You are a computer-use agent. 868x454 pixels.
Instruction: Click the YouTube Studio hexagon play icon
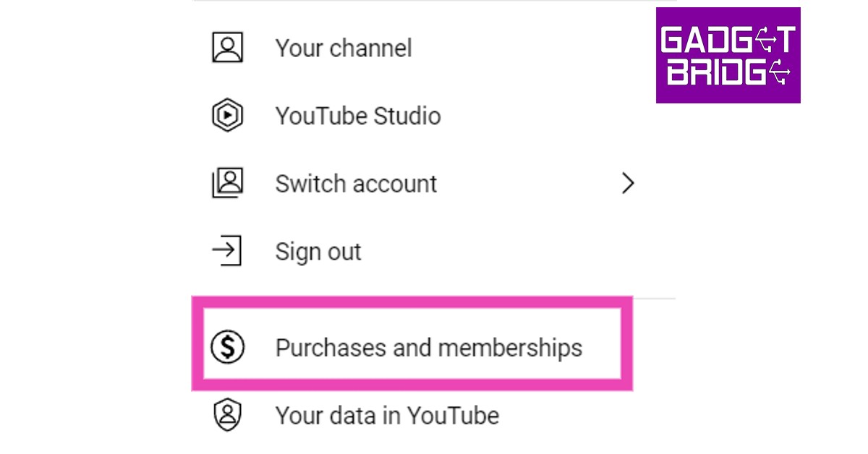coord(227,116)
